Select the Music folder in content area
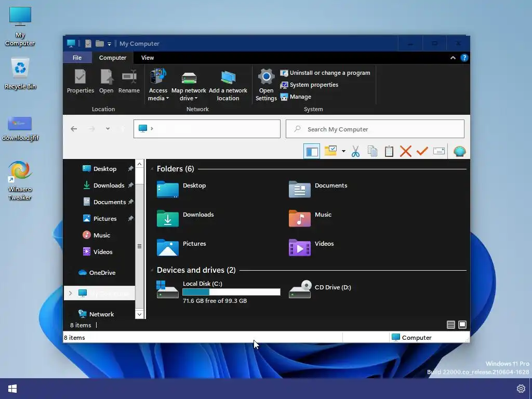Viewport: 532px width, 399px height. [x=311, y=219]
